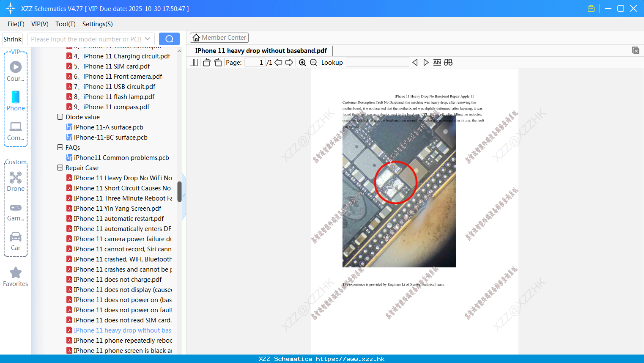
Task: Rotate the PDF clockwise
Action: pos(218,63)
